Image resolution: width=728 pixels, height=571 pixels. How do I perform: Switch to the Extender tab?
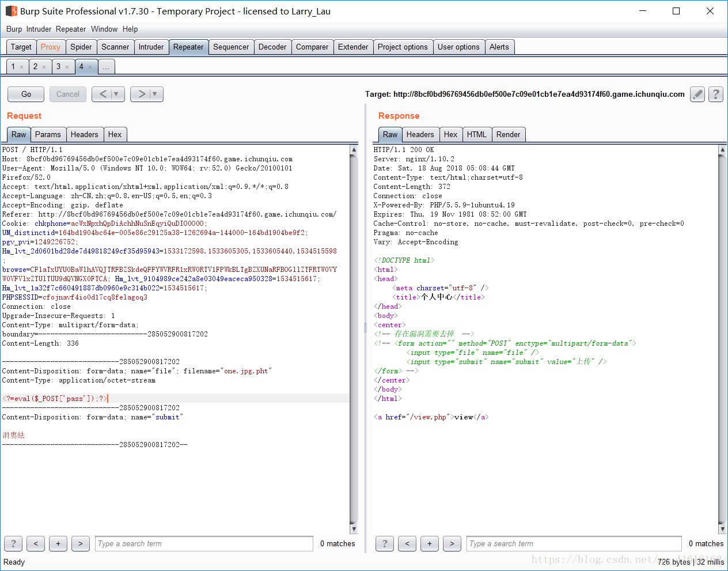click(353, 47)
